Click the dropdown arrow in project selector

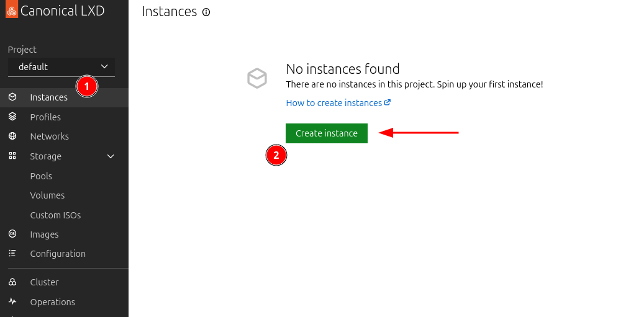104,66
